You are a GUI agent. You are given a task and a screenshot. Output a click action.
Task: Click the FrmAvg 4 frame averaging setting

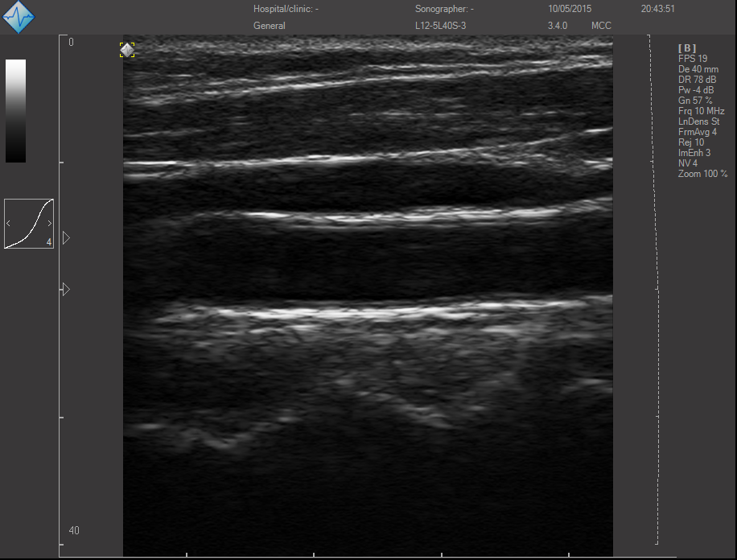click(698, 132)
